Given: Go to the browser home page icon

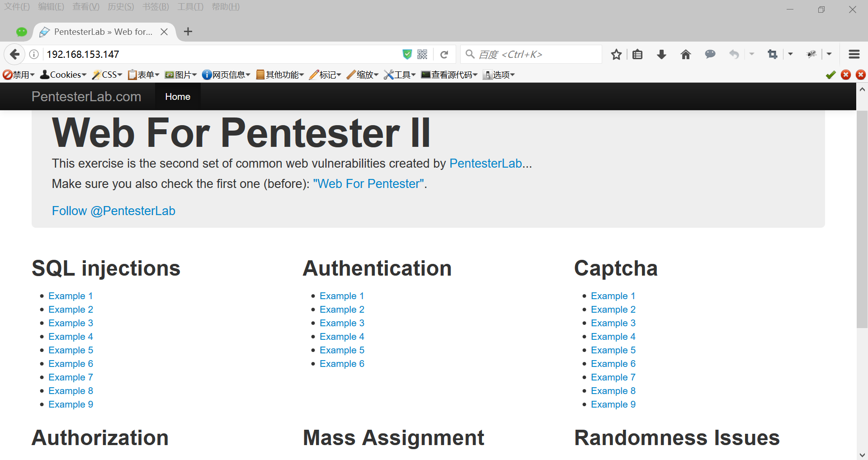Looking at the screenshot, I should (x=686, y=54).
